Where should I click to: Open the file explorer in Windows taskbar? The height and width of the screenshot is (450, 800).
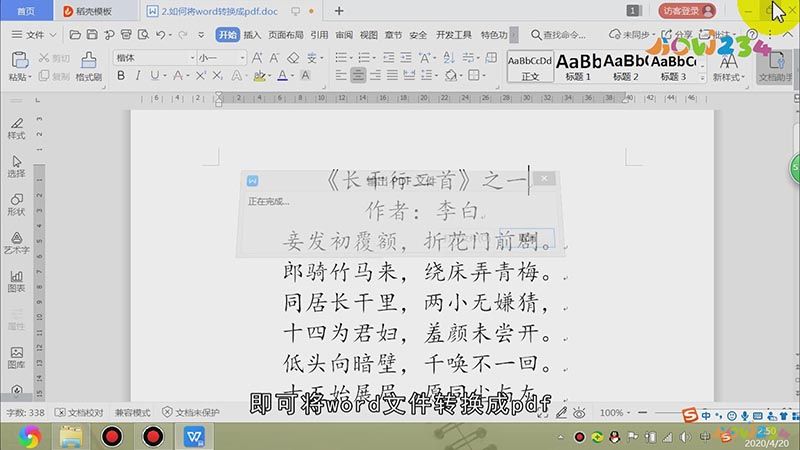(x=71, y=437)
